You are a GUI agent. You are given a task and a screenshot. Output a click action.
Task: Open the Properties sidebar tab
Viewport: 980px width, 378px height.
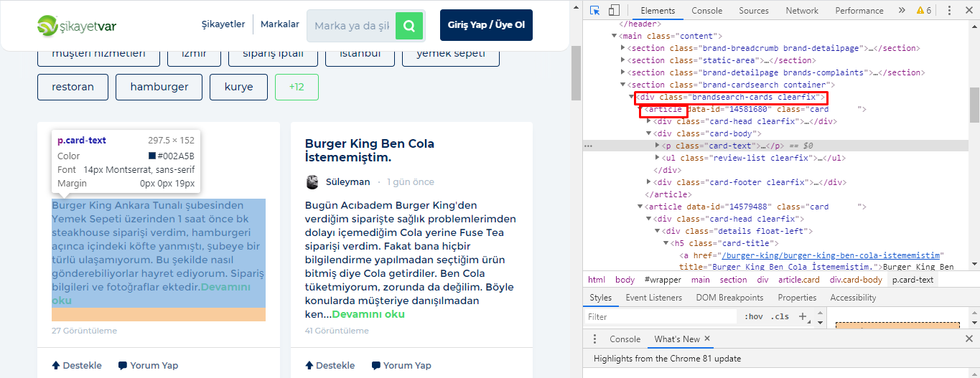coord(797,298)
